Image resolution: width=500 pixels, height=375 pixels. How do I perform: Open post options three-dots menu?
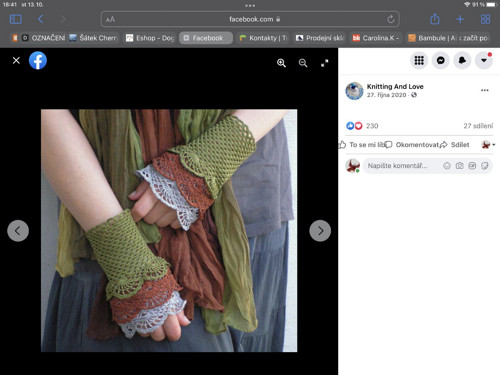coord(485,90)
